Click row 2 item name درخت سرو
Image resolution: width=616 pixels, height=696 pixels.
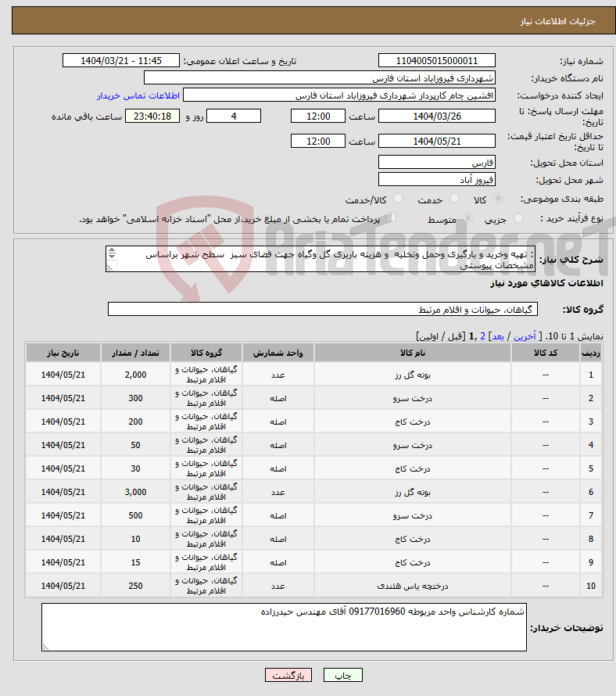pyautogui.click(x=413, y=399)
